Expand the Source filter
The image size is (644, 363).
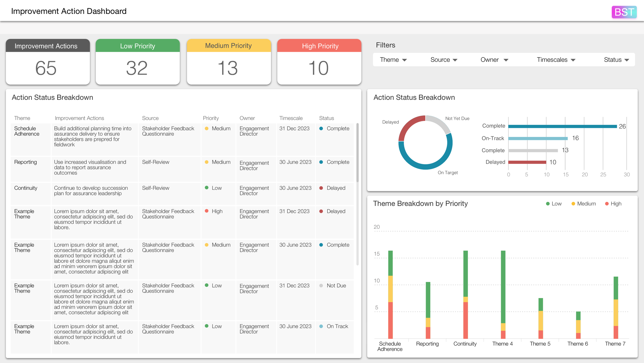click(444, 60)
